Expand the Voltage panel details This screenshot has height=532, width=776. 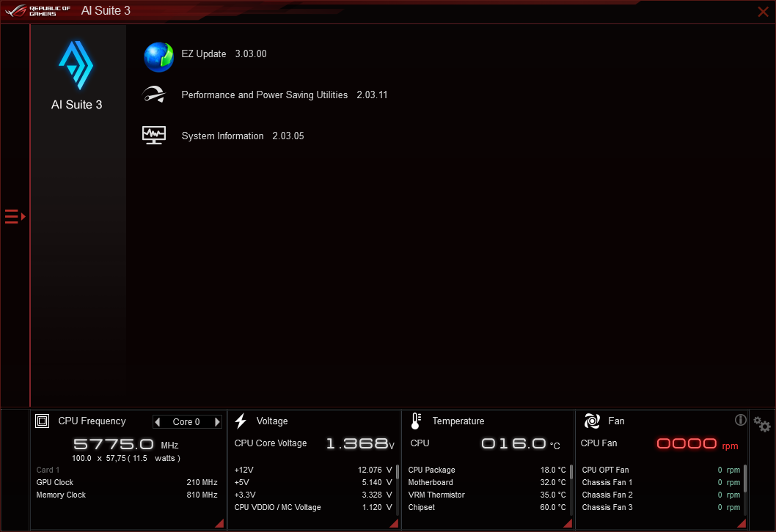(393, 523)
